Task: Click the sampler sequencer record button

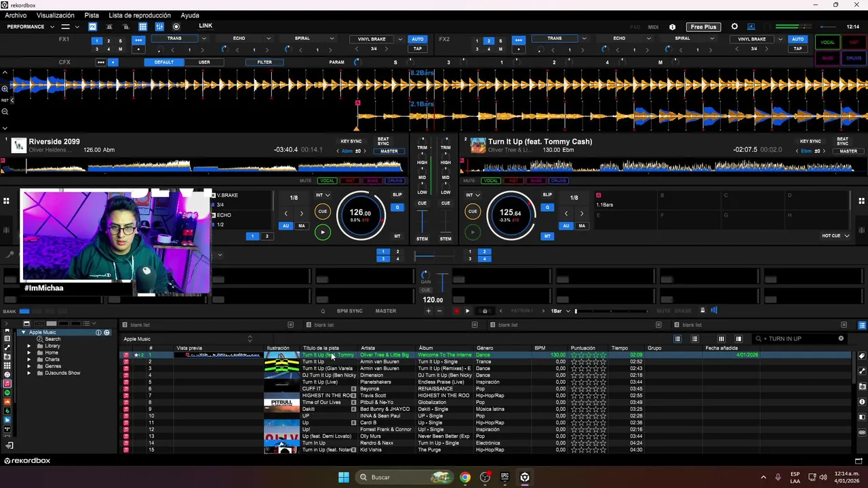Action: (456, 311)
